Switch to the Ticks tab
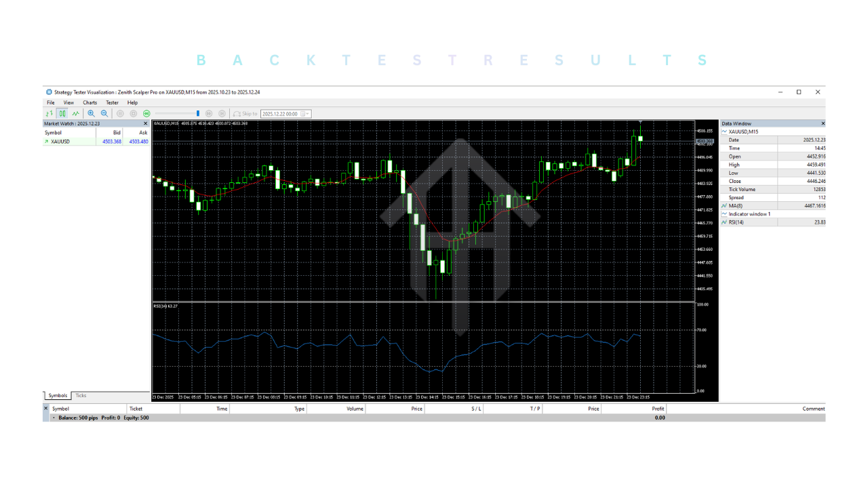Image resolution: width=868 pixels, height=488 pixels. click(x=81, y=396)
